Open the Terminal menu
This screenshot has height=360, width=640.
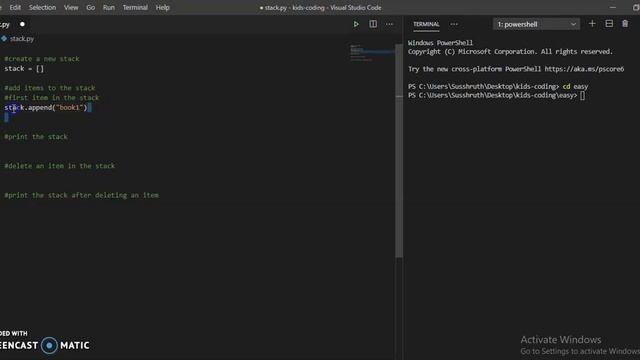(135, 7)
